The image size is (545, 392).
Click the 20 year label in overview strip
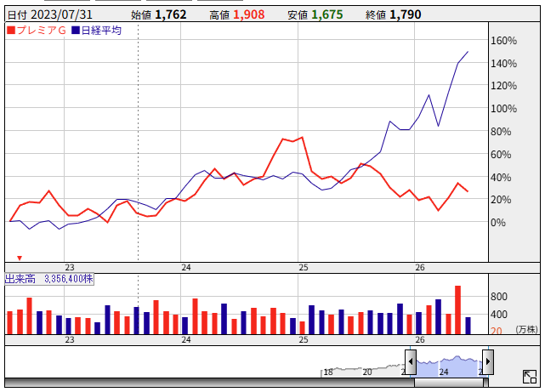pos(367,372)
